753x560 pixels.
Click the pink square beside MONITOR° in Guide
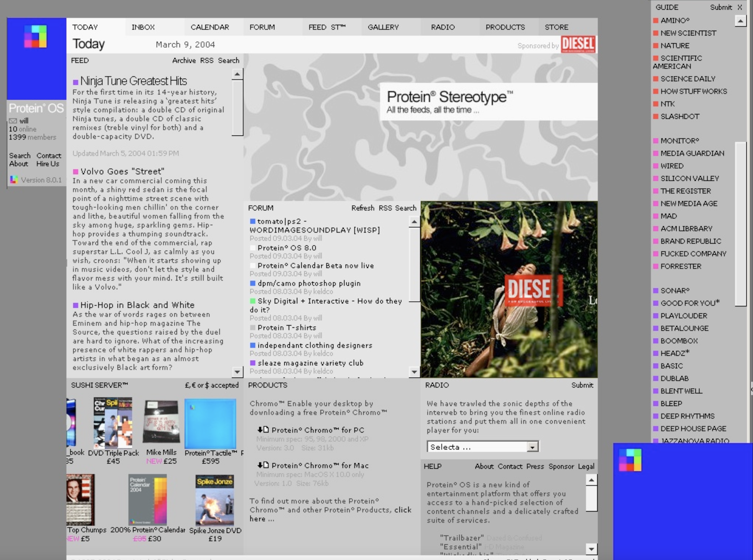pos(656,141)
